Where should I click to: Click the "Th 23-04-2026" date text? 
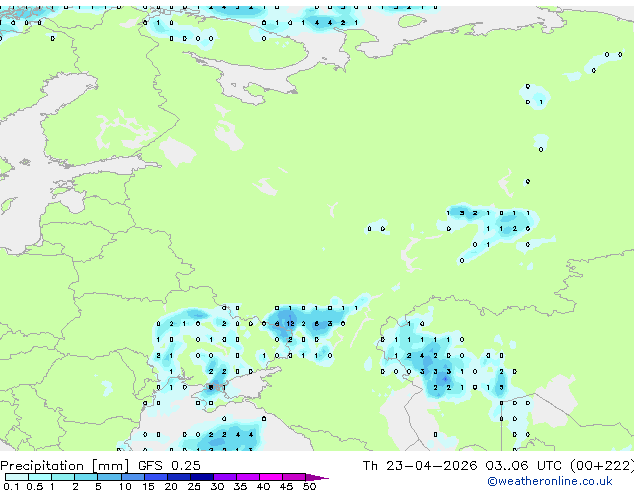coord(420,466)
